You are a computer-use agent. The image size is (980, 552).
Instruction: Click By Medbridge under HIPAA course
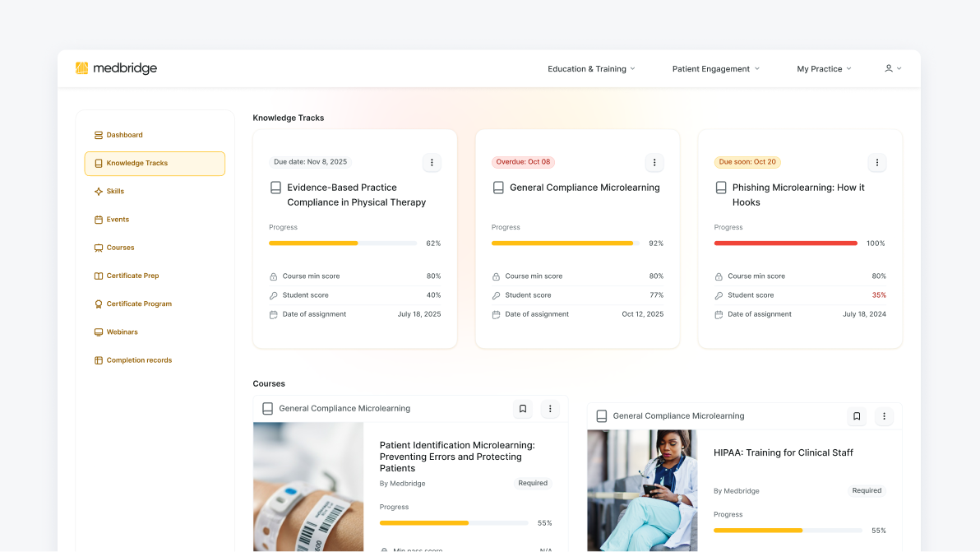[737, 491]
